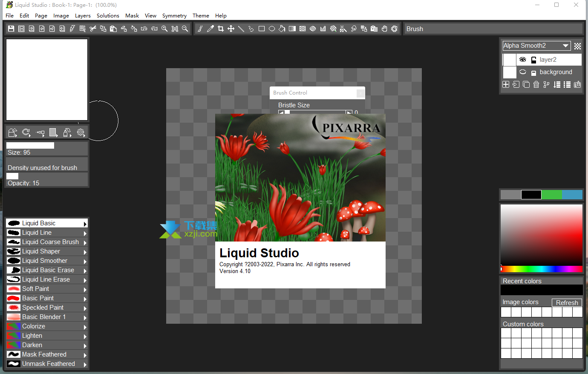Screen dimensions: 588x374
Task: Click the Zoom In magnifier icon
Action: [x=164, y=29]
